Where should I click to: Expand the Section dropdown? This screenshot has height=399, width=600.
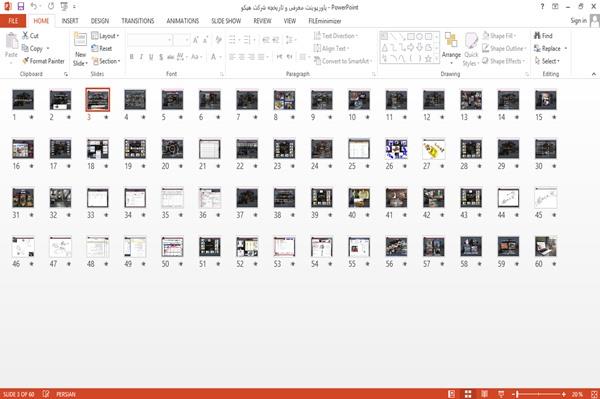pos(106,61)
